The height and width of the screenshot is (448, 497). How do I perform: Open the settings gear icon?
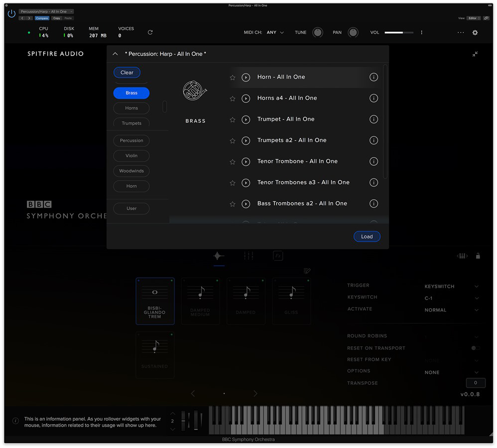[475, 32]
